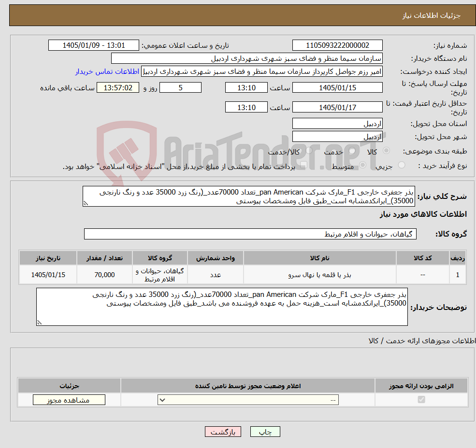
Task: Click the گروه کالا column header
Action: coord(159,258)
